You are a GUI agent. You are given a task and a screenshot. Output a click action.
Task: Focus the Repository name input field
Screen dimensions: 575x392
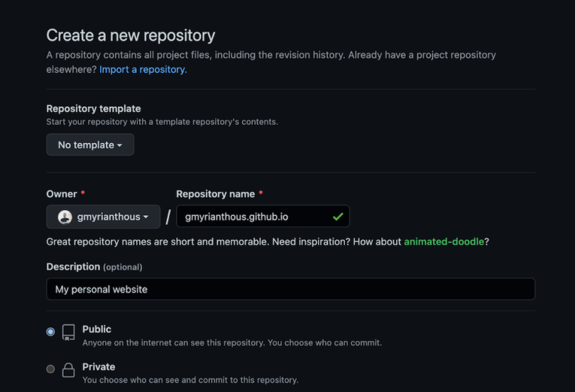pyautogui.click(x=263, y=217)
